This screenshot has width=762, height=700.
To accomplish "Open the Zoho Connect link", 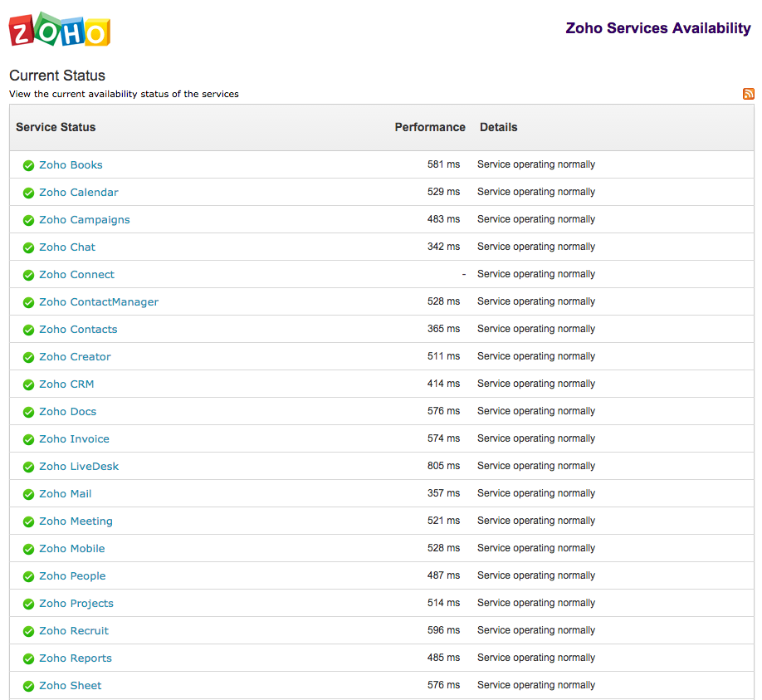I will [x=77, y=274].
